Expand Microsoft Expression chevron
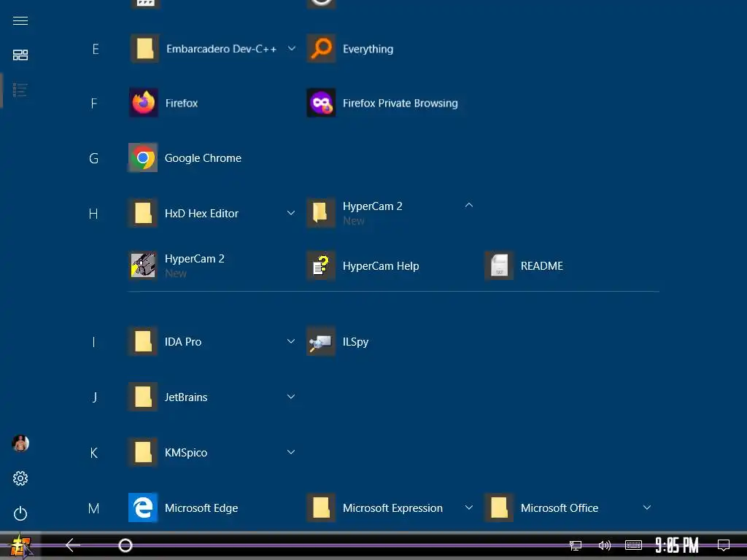Viewport: 747px width, 560px height. (469, 507)
